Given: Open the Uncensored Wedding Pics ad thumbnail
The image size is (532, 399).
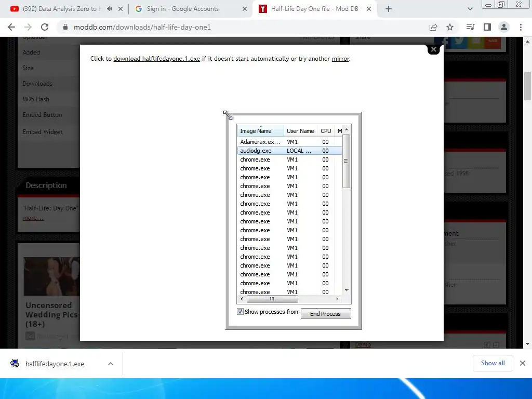Looking at the screenshot, I should 51,276.
